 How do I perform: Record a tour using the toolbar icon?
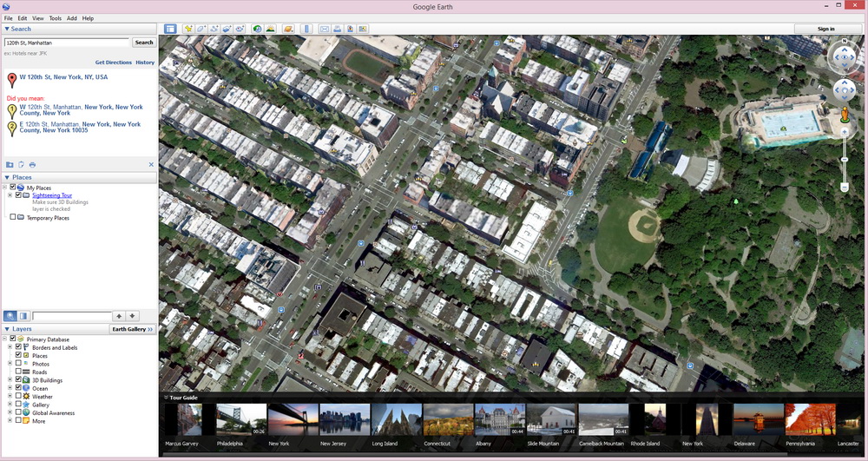[x=240, y=29]
